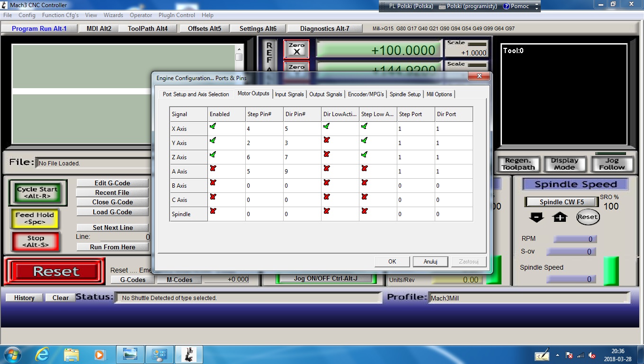This screenshot has height=364, width=644.
Task: Click the Load G-Code button
Action: click(112, 212)
